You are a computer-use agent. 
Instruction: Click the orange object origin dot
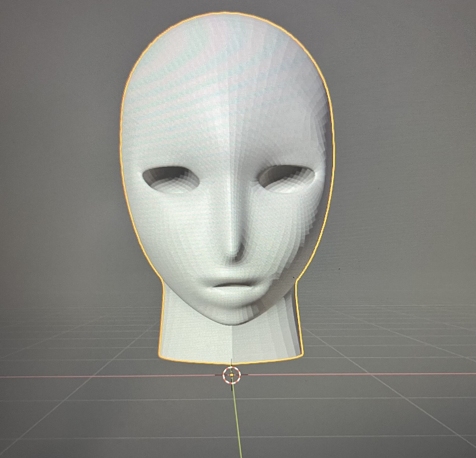tap(232, 375)
